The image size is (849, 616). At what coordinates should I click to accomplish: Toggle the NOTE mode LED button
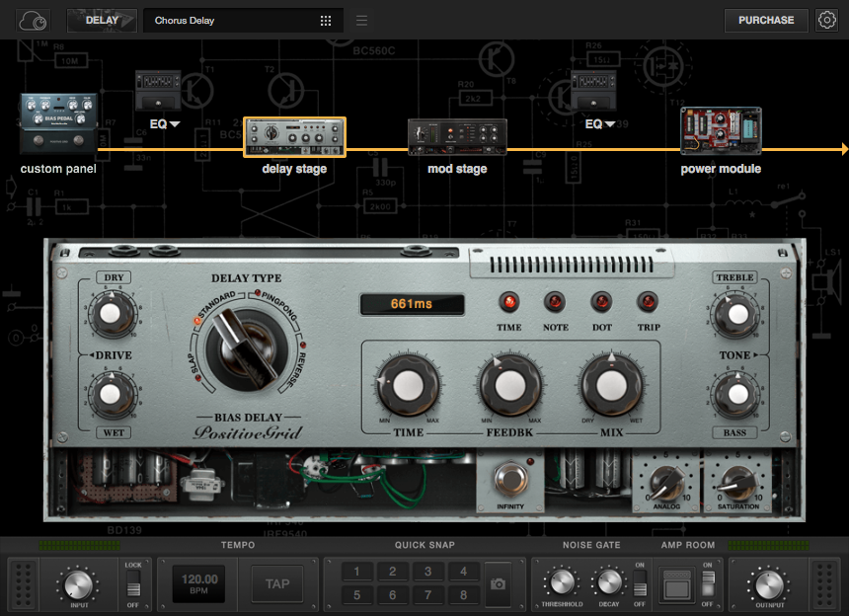(x=555, y=302)
